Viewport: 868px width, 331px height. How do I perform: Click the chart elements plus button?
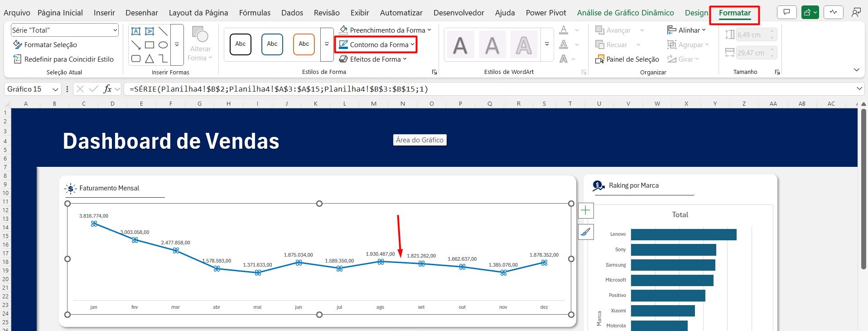pyautogui.click(x=586, y=210)
